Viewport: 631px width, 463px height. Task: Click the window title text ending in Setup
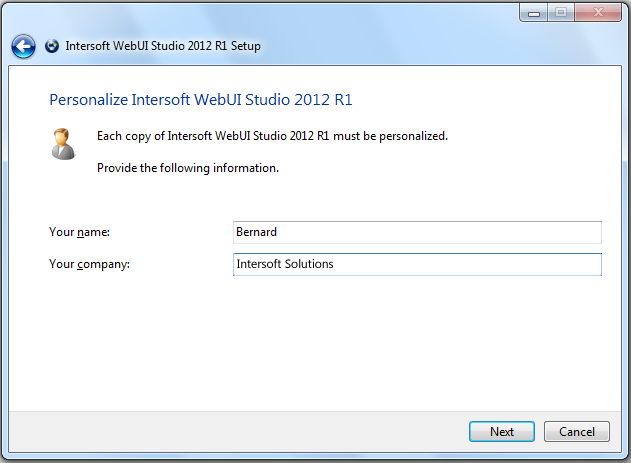(x=163, y=46)
